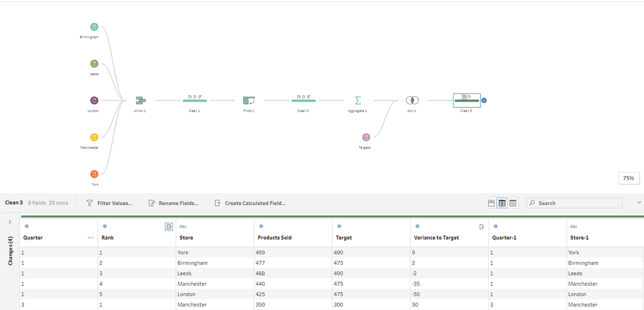Select the Leeds input step icon
This screenshot has height=310, width=644.
(94, 64)
